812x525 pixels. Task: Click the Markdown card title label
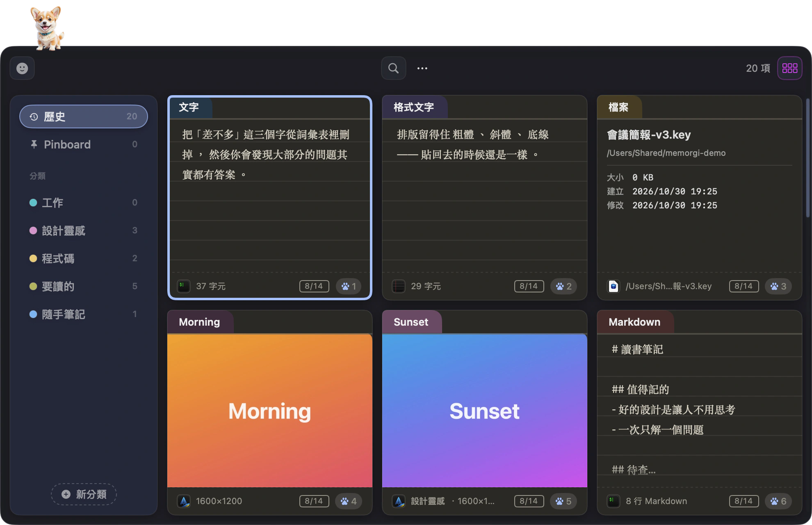pyautogui.click(x=634, y=322)
